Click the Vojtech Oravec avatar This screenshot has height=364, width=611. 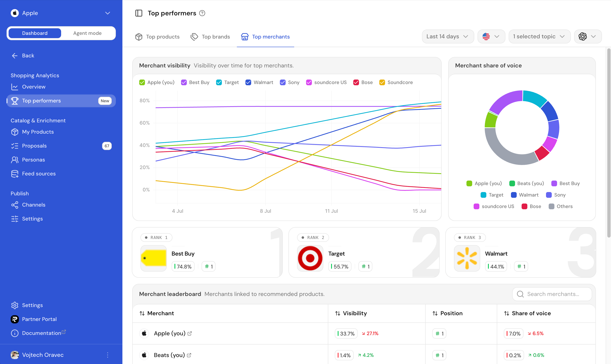point(15,355)
